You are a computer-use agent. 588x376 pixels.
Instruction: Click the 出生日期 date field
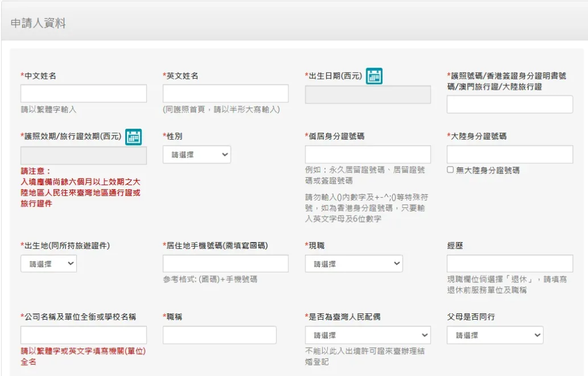(367, 95)
